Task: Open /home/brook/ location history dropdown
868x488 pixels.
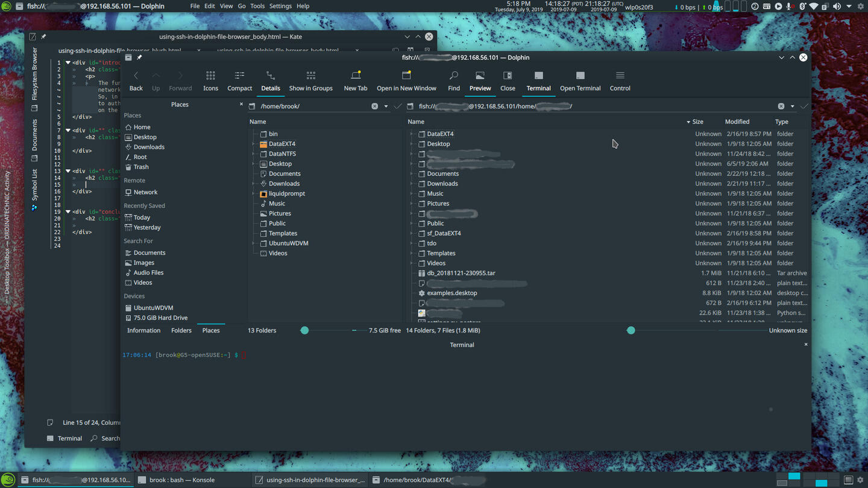Action: 386,106
